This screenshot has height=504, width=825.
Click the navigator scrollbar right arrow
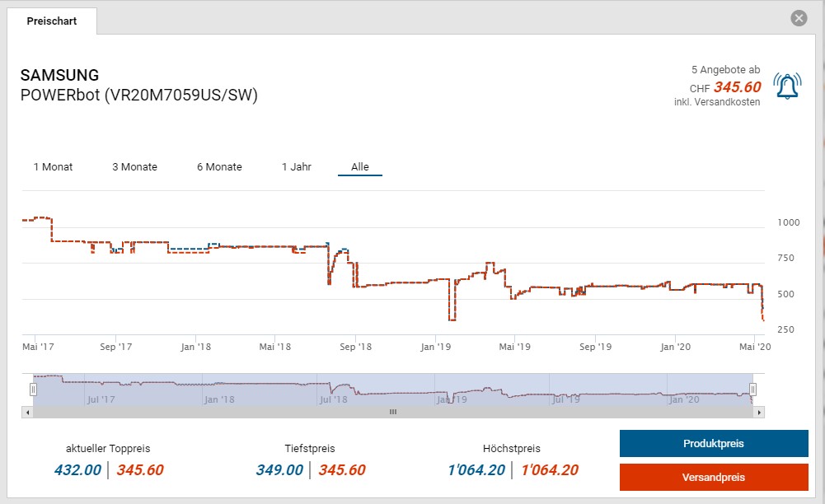759,412
